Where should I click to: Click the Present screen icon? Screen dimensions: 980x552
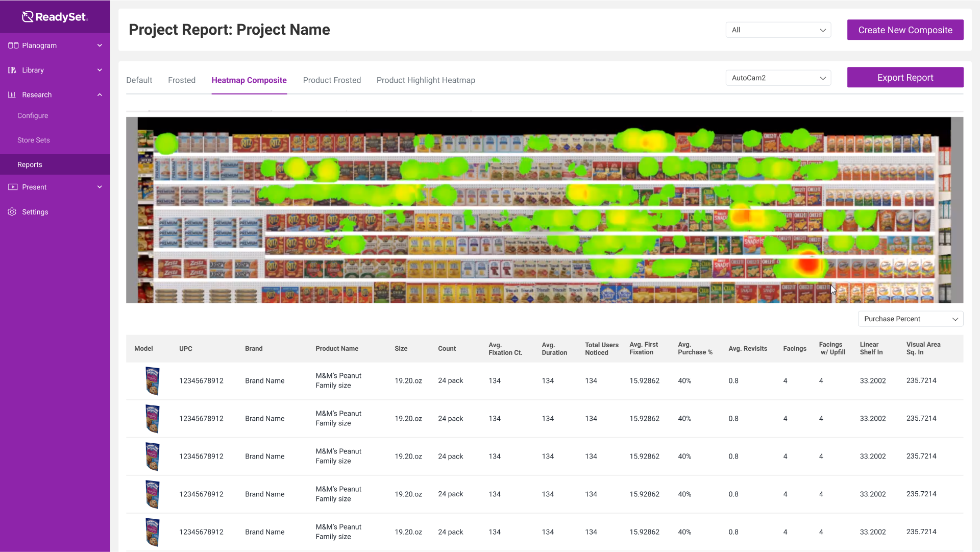coord(13,187)
